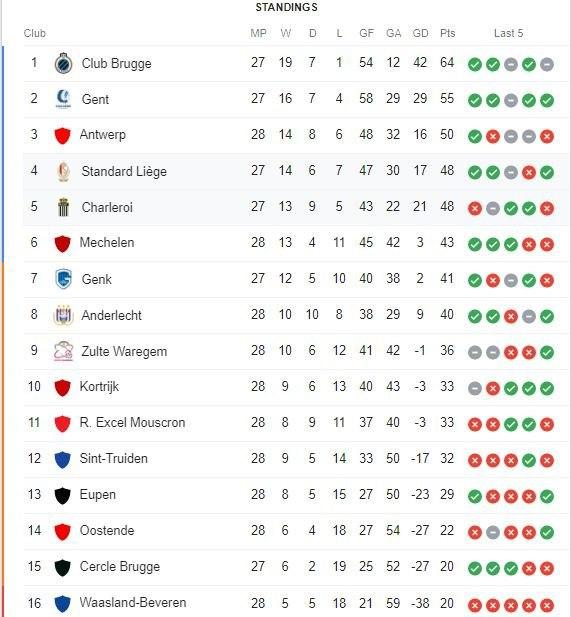This screenshot has height=617, width=571.
Task: Click the Gent club logo
Action: point(63,99)
